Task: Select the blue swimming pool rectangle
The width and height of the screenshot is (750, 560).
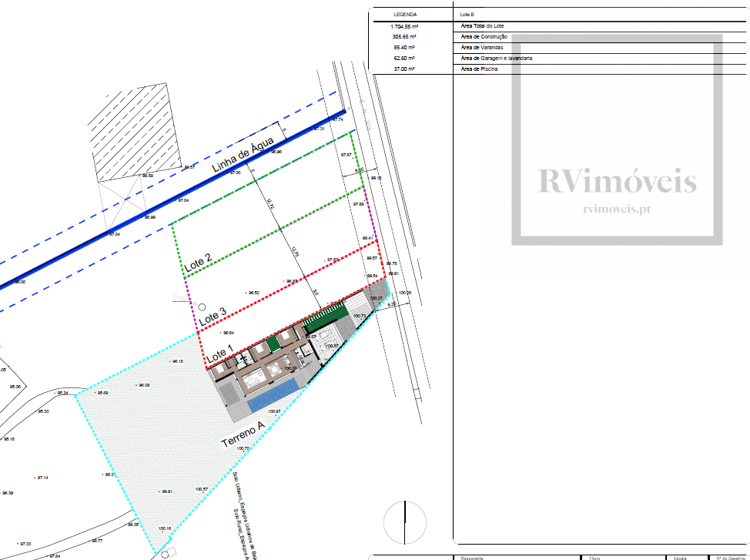Action: (271, 397)
